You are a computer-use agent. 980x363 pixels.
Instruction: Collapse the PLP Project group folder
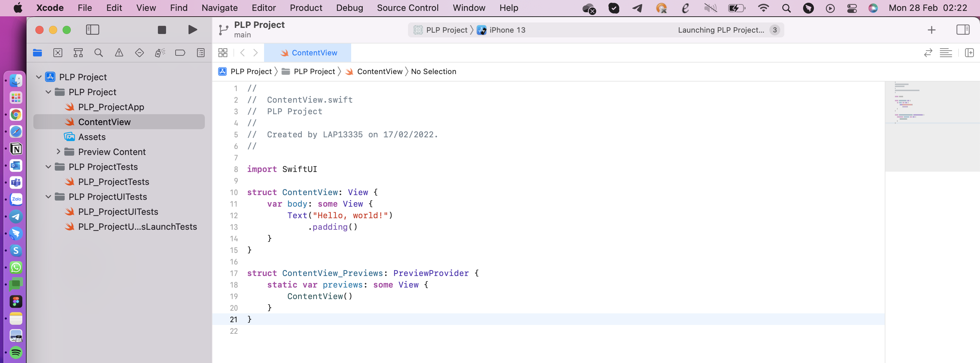point(48,92)
